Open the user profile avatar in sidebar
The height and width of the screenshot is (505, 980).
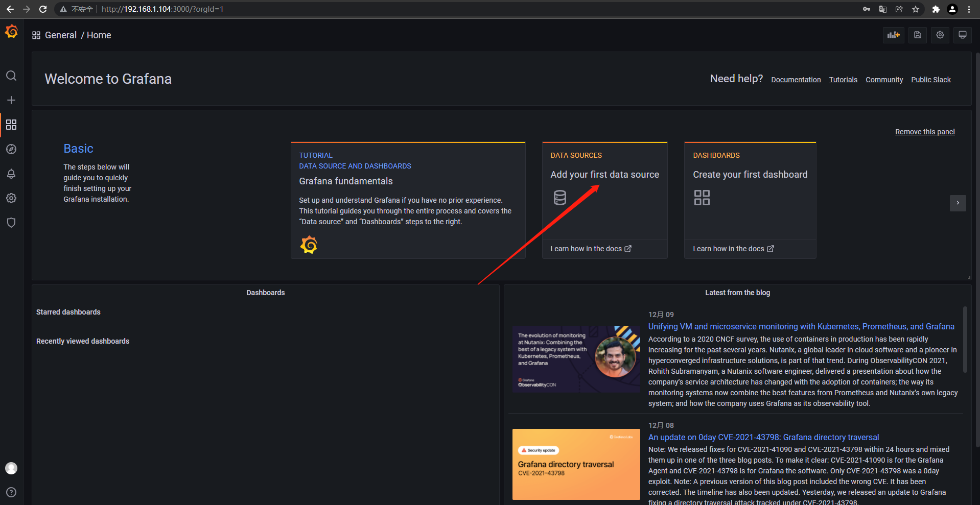pos(11,468)
